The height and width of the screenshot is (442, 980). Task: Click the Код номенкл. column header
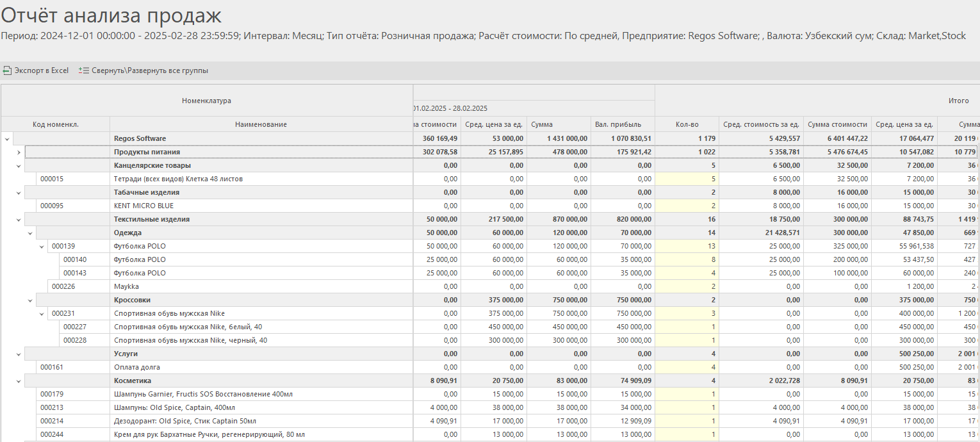point(56,124)
